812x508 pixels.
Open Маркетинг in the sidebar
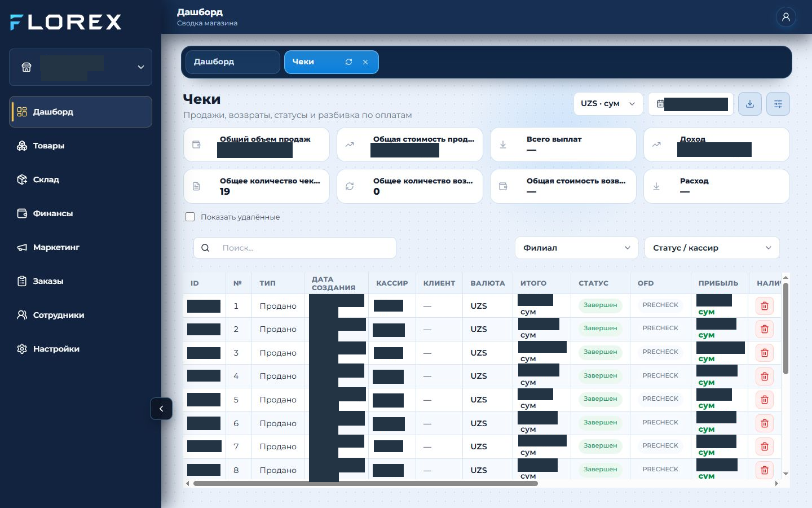(x=81, y=247)
